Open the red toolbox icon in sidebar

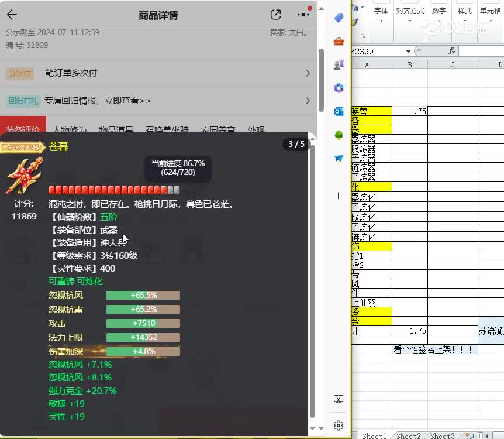[x=339, y=41]
